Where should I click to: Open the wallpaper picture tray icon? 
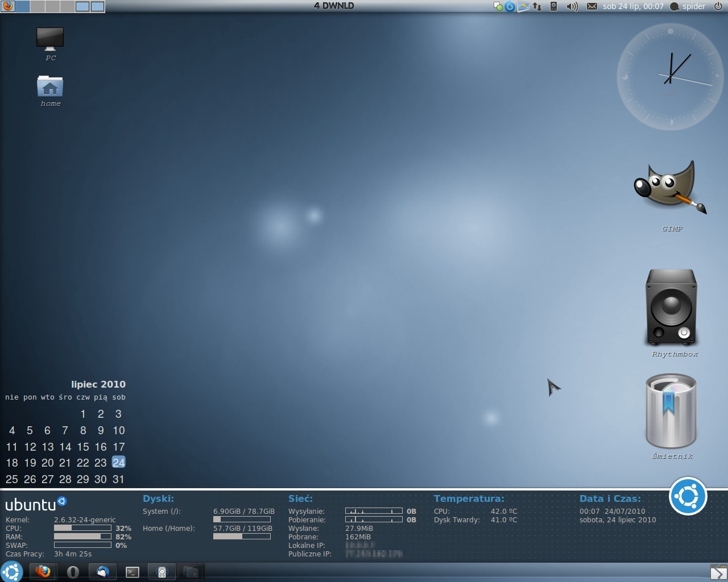tap(523, 7)
